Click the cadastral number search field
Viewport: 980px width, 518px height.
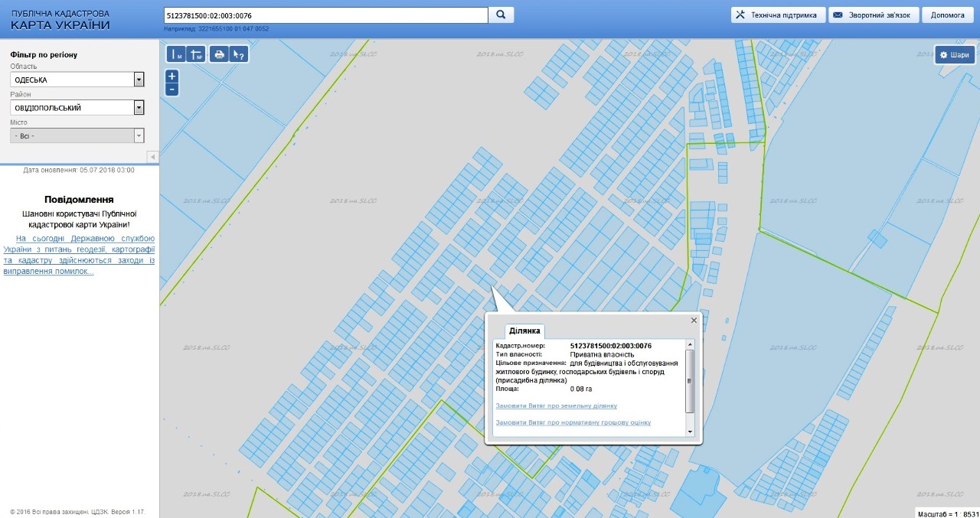(x=325, y=15)
